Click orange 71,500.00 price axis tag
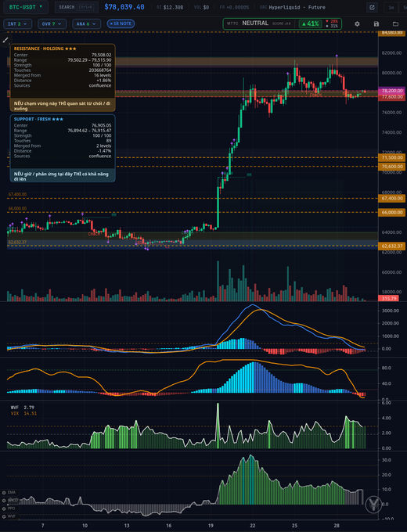 click(392, 157)
